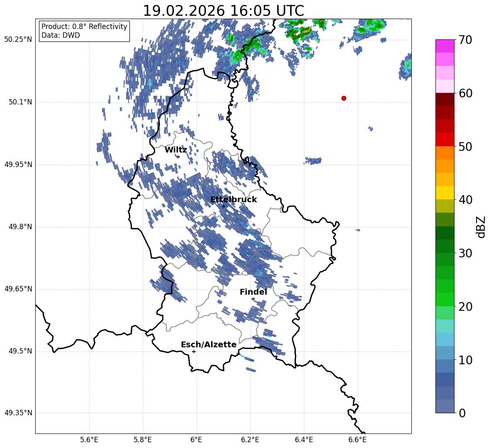
Task: Click the plot title 19.02.2026 16:05 UTC
Action: click(224, 11)
